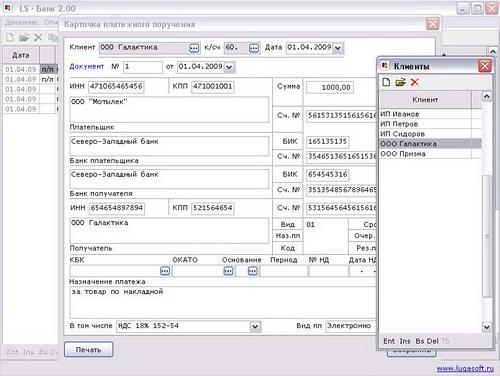Select first 01.04.09 row in main table
This screenshot has width=500, height=376.
(x=30, y=69)
